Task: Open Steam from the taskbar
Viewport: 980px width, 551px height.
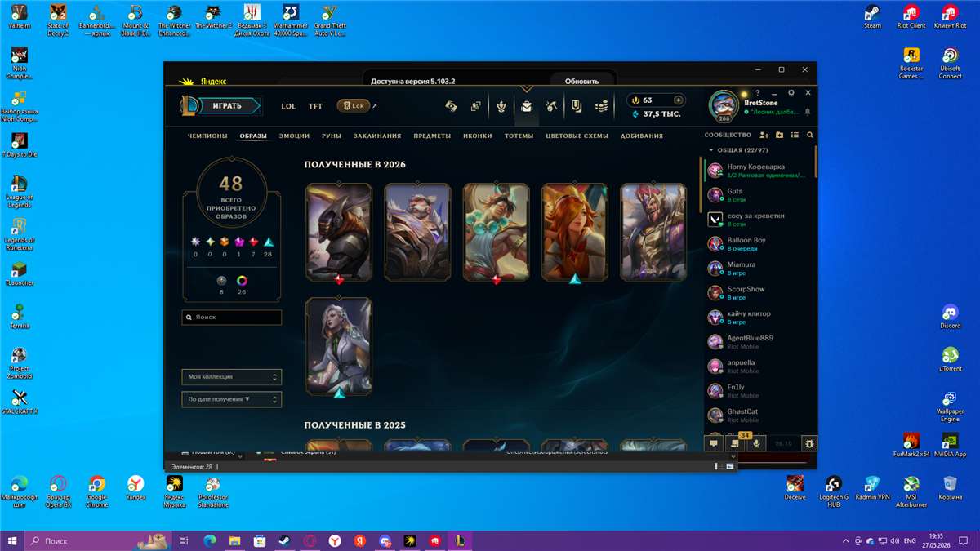Action: point(284,540)
